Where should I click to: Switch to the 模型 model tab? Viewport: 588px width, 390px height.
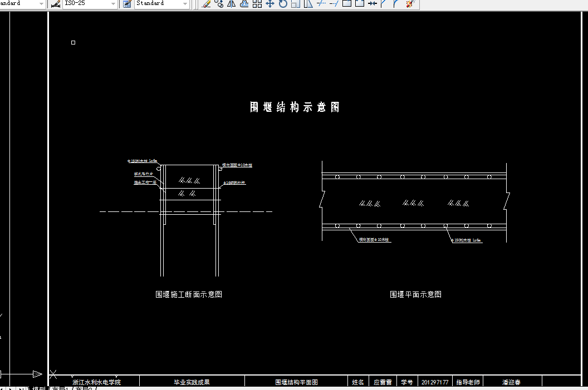click(38, 388)
